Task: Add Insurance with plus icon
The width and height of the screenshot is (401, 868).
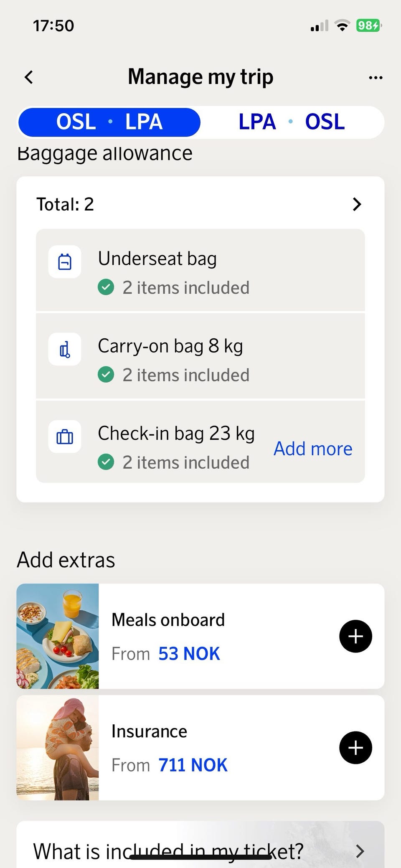Action: [x=355, y=748]
